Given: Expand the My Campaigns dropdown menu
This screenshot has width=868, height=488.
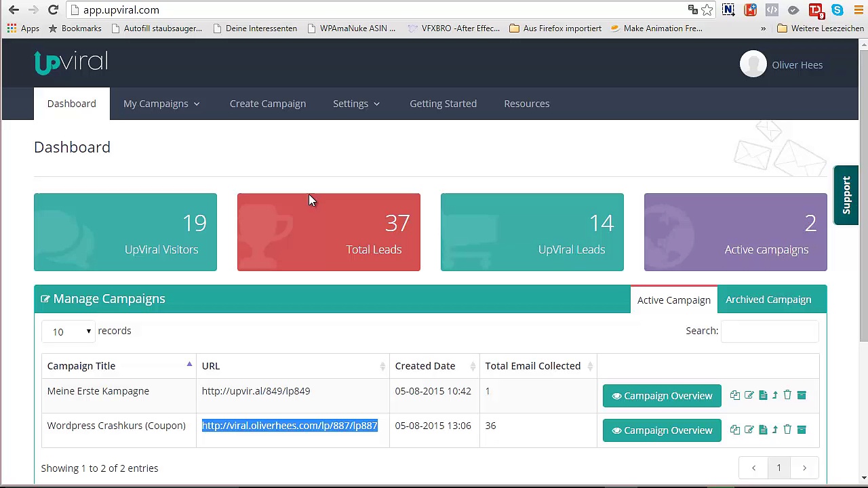Looking at the screenshot, I should tap(161, 104).
